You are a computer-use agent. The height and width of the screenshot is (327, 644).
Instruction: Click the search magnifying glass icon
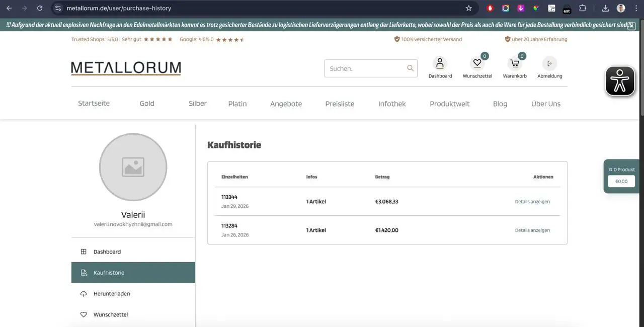pyautogui.click(x=410, y=68)
